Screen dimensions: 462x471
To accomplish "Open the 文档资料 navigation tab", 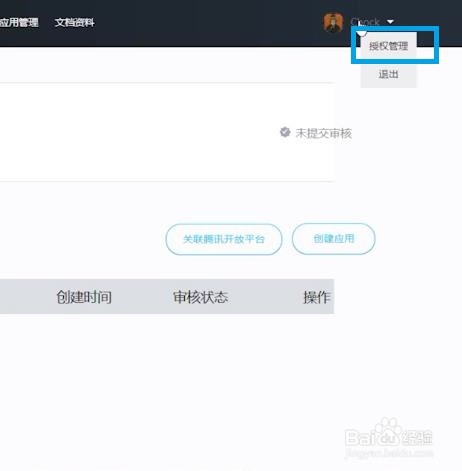I will tap(75, 22).
